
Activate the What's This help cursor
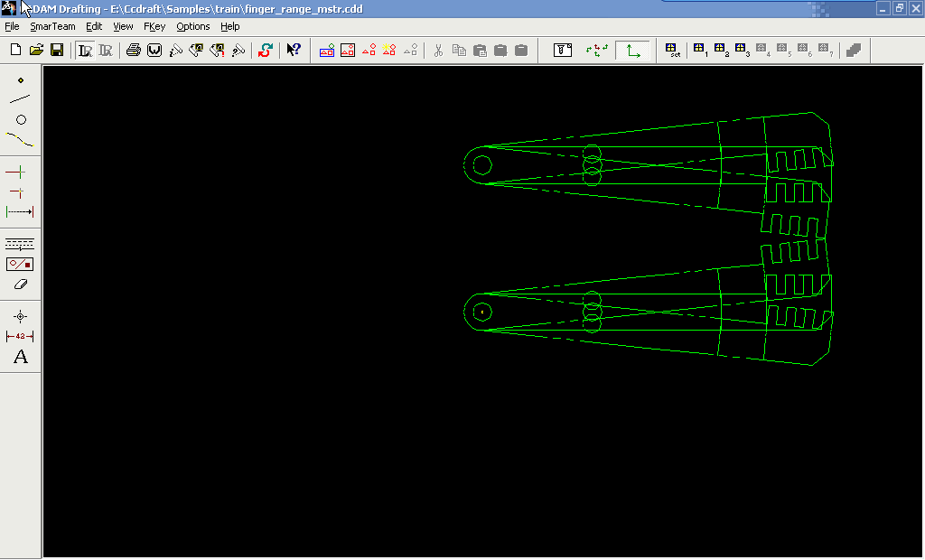point(294,51)
